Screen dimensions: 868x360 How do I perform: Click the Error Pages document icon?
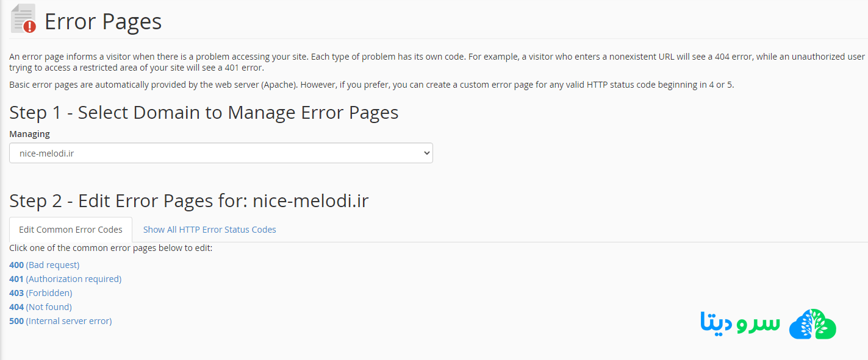tap(22, 16)
